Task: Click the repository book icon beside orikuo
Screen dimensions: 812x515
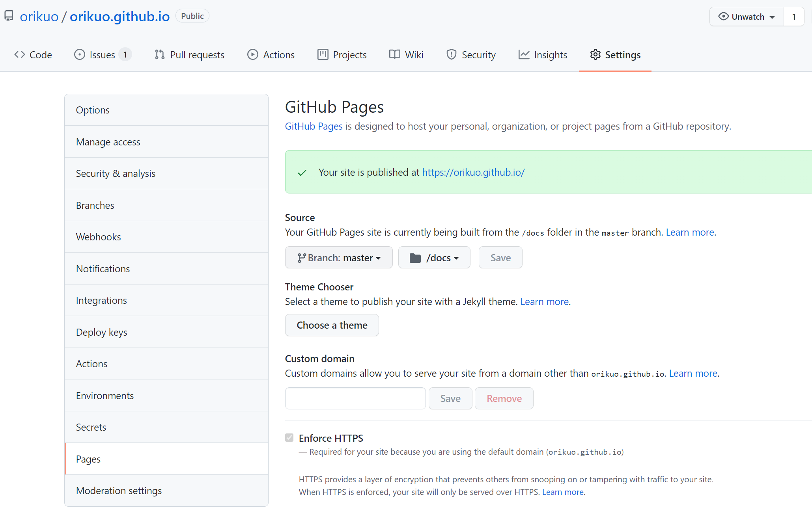Action: pos(8,16)
